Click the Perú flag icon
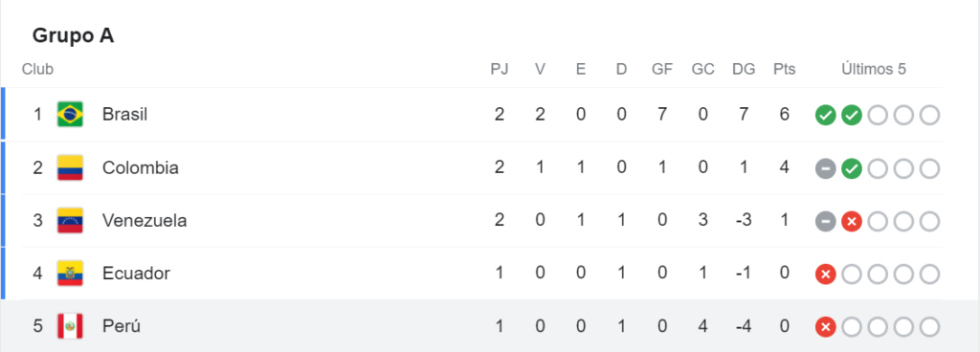This screenshot has width=980, height=352. tap(70, 326)
